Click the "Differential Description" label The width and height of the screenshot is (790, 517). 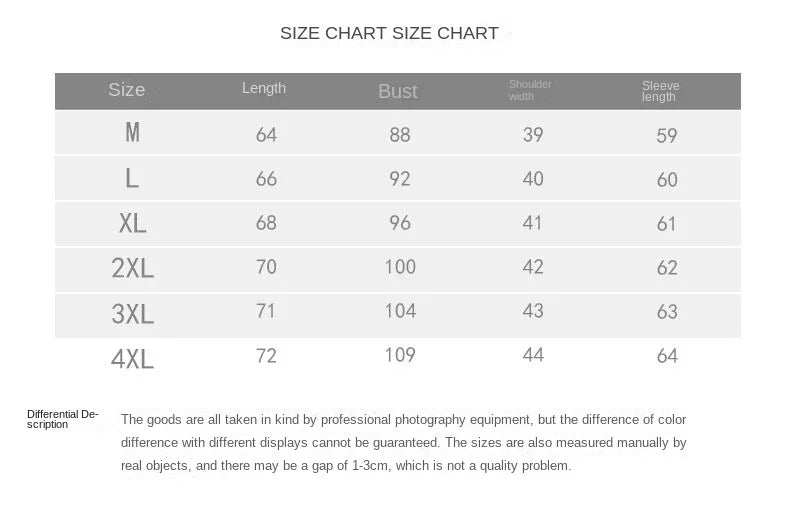pos(63,419)
